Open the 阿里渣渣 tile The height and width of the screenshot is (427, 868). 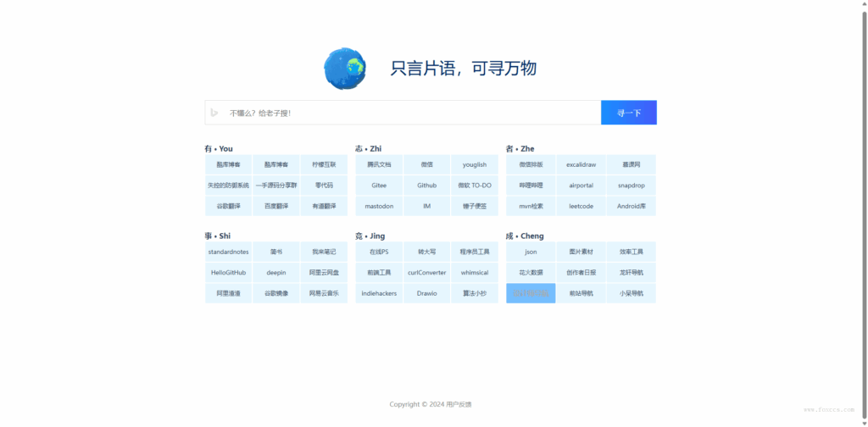[x=229, y=293]
